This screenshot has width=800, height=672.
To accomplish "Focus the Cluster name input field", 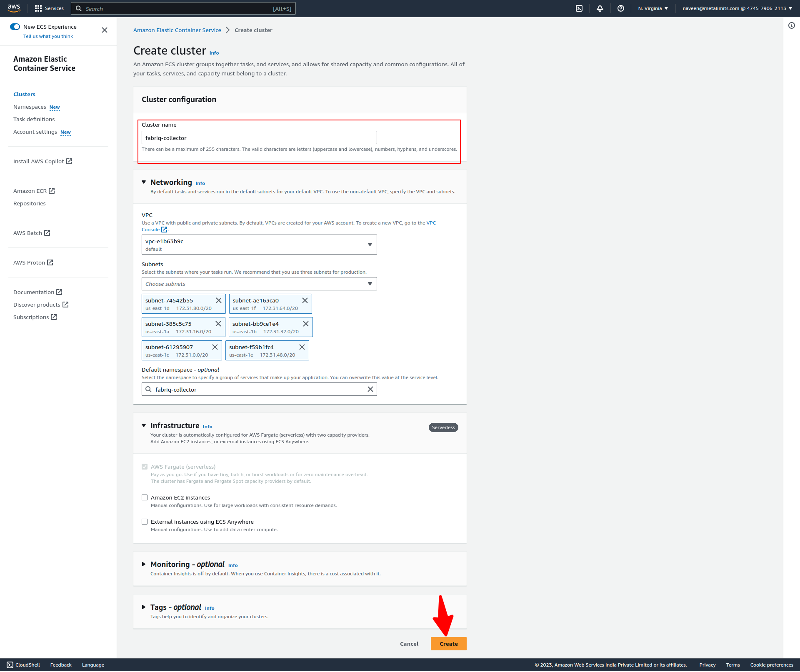I will [259, 138].
